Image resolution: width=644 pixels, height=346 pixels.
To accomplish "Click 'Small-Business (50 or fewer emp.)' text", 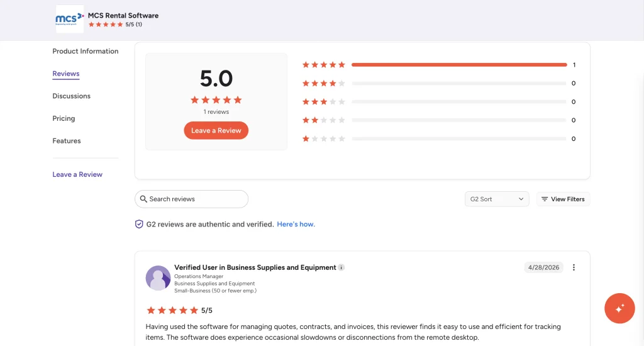I will [215, 291].
